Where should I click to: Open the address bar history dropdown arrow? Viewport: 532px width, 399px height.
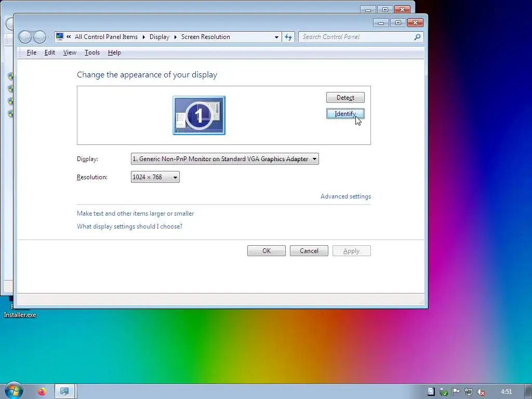click(276, 37)
